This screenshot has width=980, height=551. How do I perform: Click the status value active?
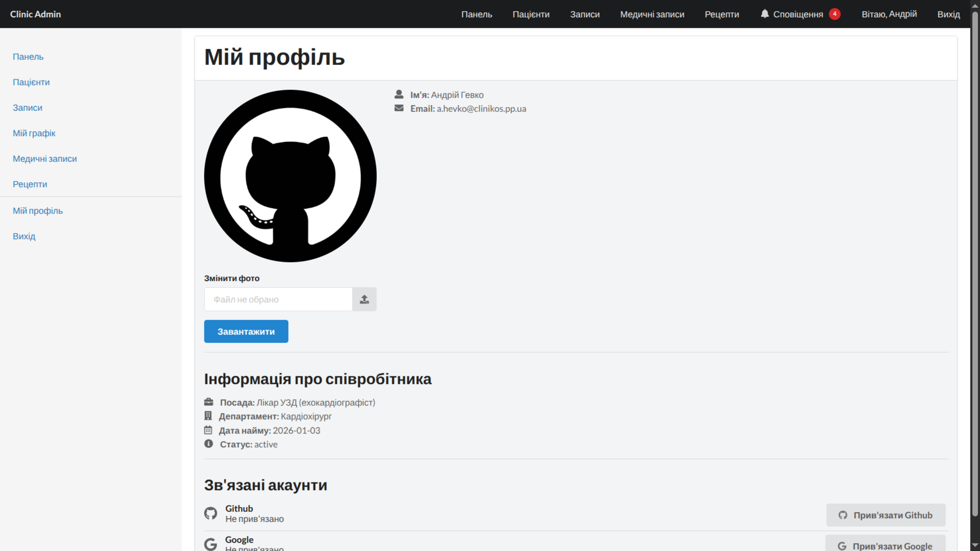266,444
